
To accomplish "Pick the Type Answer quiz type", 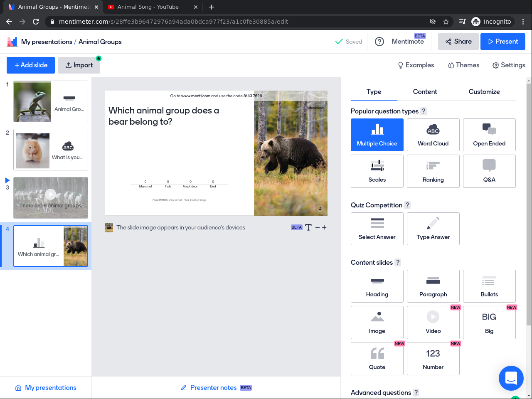I will pos(433,229).
